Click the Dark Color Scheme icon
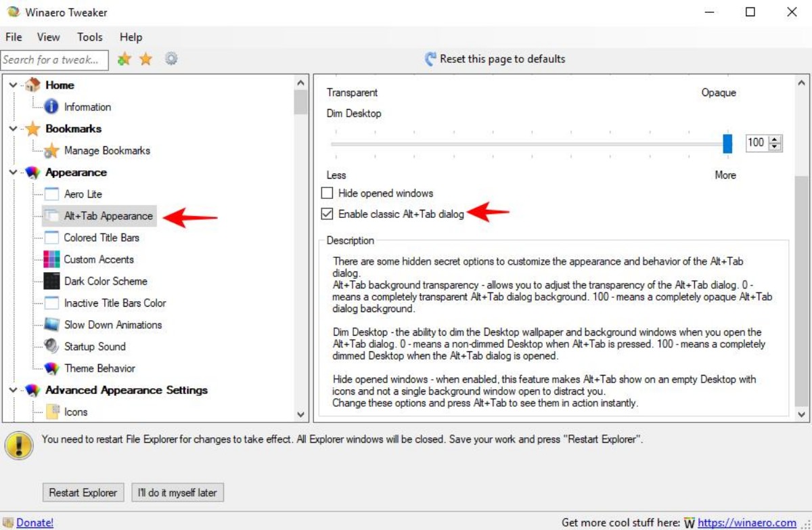Image resolution: width=812 pixels, height=530 pixels. tap(51, 281)
